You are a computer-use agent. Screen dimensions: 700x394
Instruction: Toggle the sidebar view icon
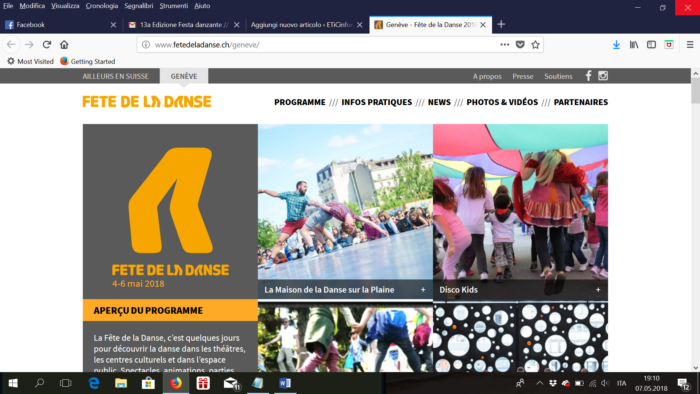coord(651,45)
